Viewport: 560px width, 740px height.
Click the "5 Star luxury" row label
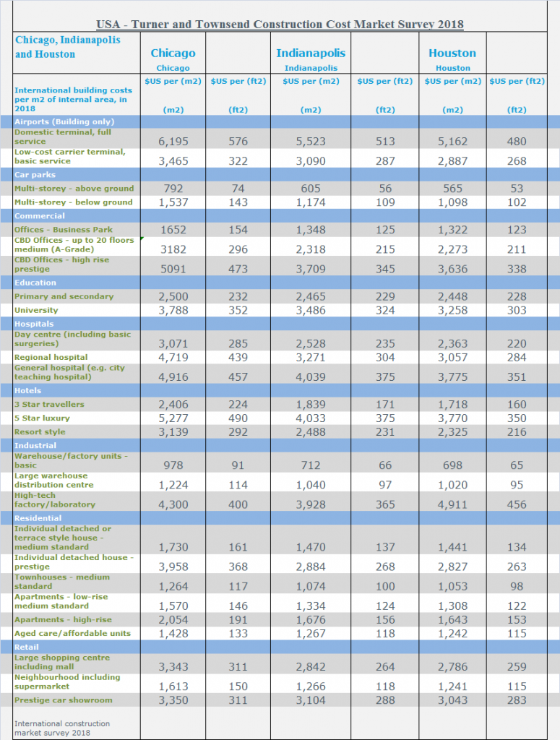tap(42, 418)
